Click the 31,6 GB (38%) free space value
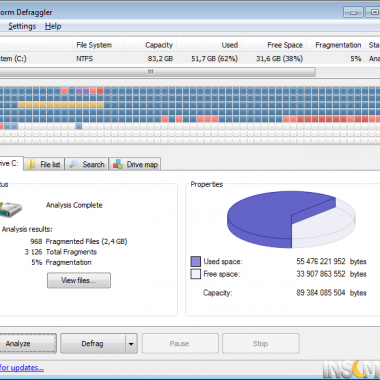Viewport: 380px width, 380px height. (x=280, y=59)
